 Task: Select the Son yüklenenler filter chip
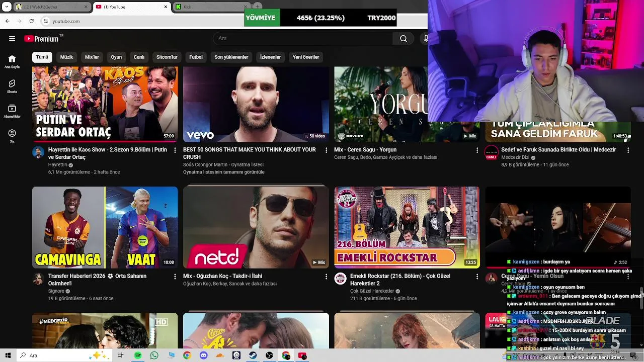tap(231, 57)
